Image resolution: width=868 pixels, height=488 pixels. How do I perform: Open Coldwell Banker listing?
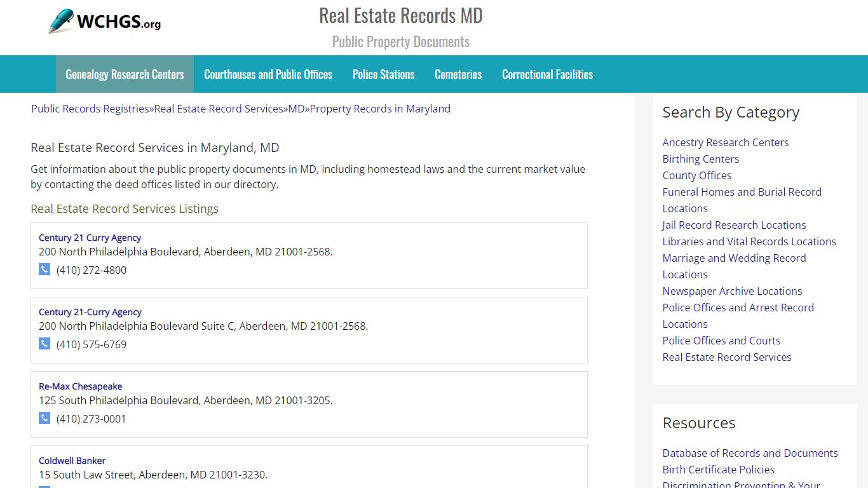click(72, 461)
